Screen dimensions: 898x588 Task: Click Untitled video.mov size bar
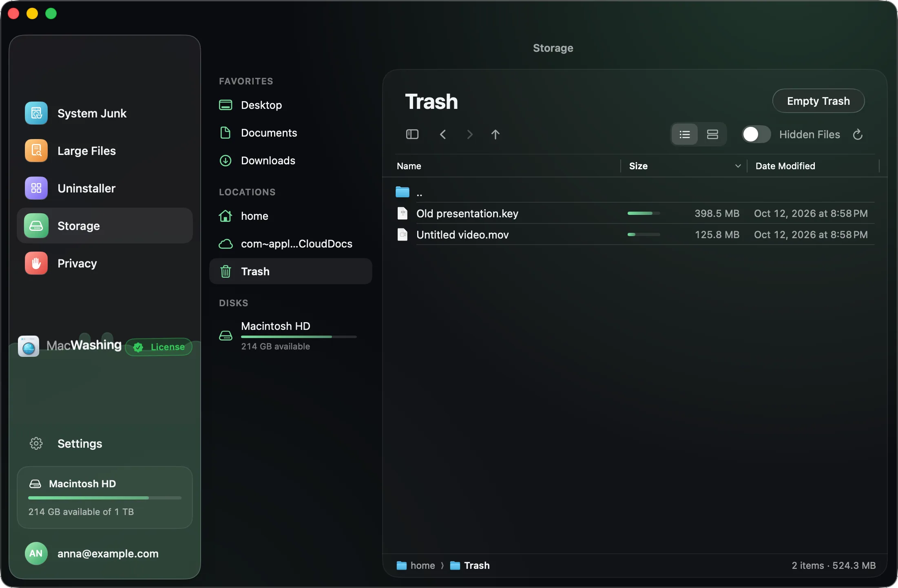[644, 234]
